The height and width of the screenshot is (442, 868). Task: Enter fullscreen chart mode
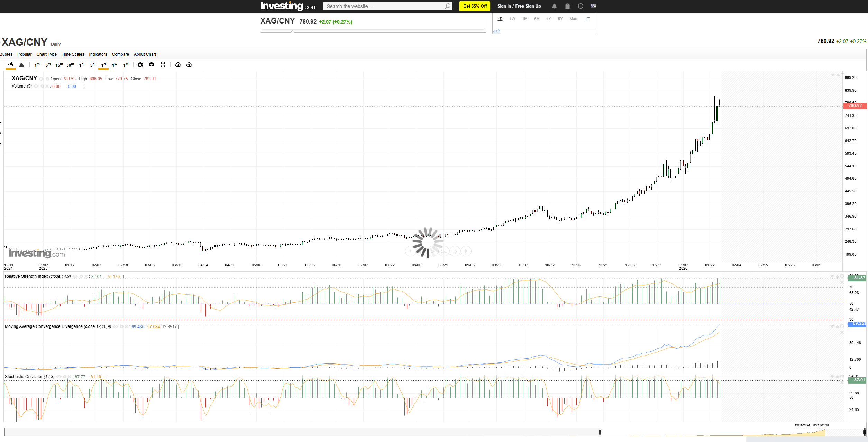coord(163,65)
